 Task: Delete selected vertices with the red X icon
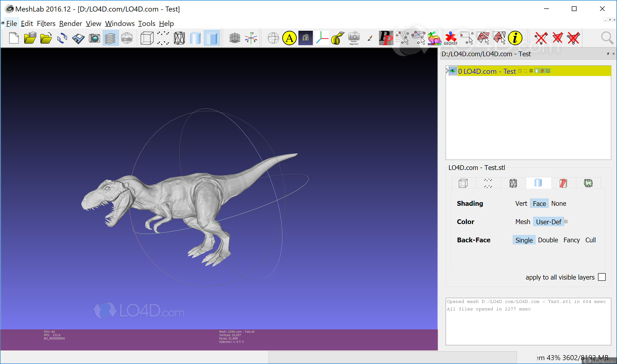pos(541,38)
